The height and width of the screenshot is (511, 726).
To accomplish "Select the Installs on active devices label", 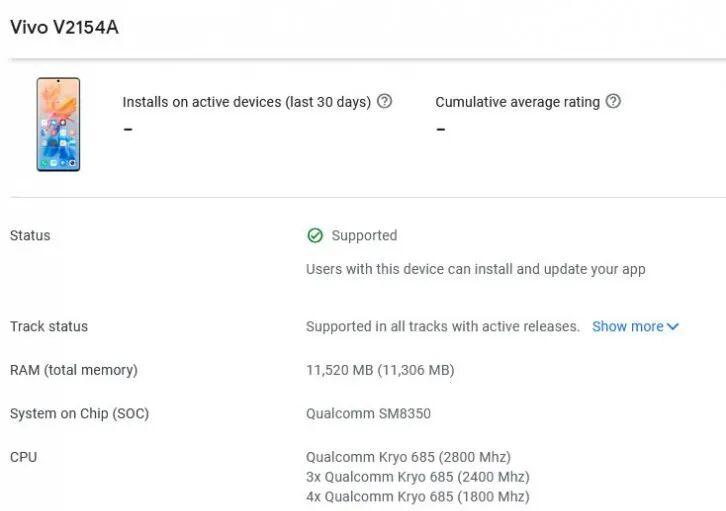I will (x=246, y=102).
